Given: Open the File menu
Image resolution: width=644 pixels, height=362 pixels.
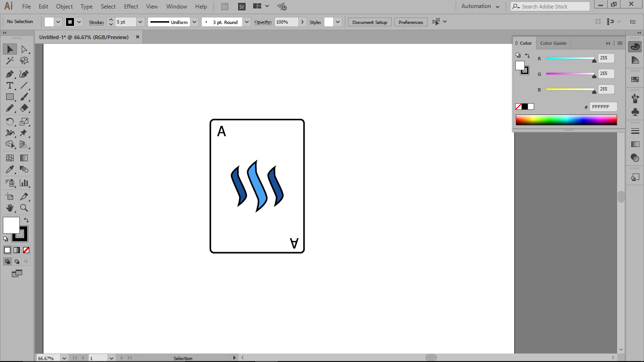Looking at the screenshot, I should point(26,7).
